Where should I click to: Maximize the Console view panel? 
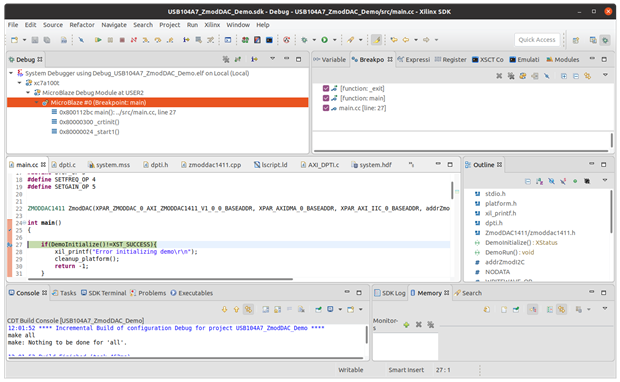coord(359,293)
